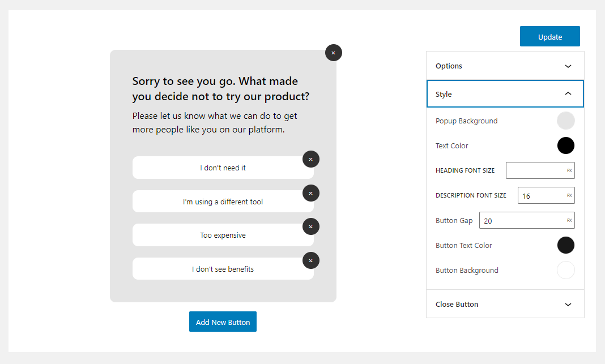
Task: Click the Description Font Size input
Action: 542,196
